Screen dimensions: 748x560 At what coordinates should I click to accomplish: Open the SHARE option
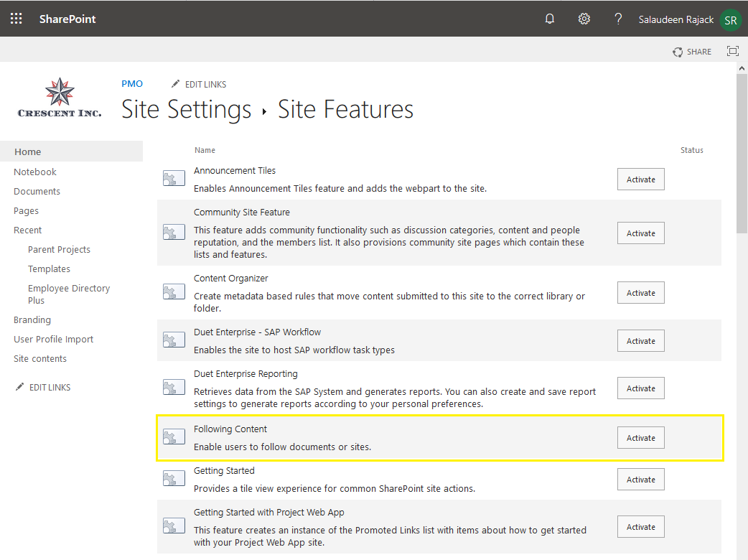tap(692, 51)
